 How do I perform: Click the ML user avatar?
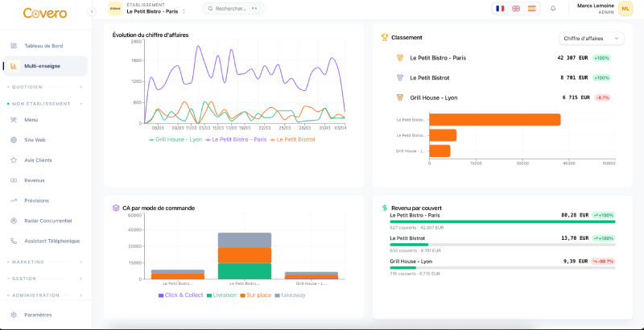pos(625,8)
